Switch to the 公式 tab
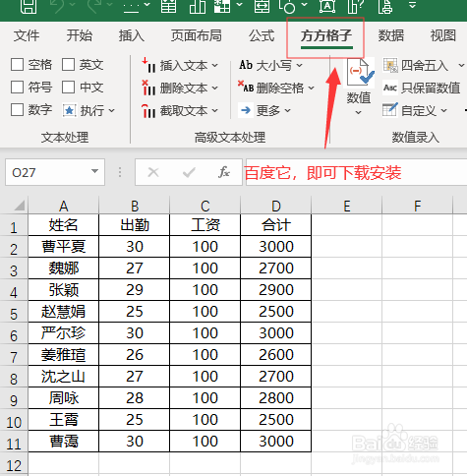This screenshot has width=467, height=476. point(262,35)
